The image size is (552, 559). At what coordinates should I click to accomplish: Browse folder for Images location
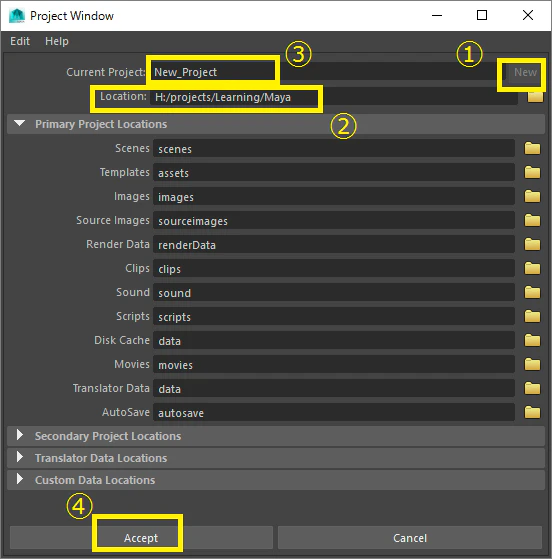(x=532, y=196)
